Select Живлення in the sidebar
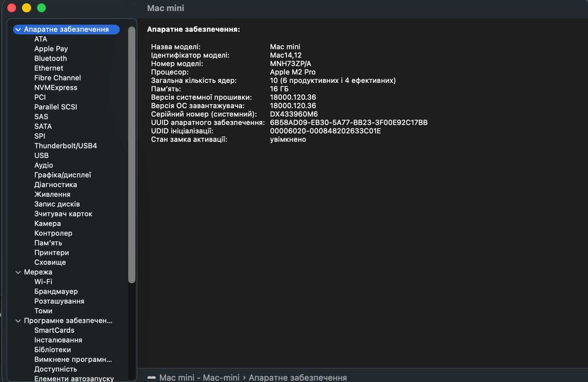Image resolution: width=588 pixels, height=382 pixels. 52,195
